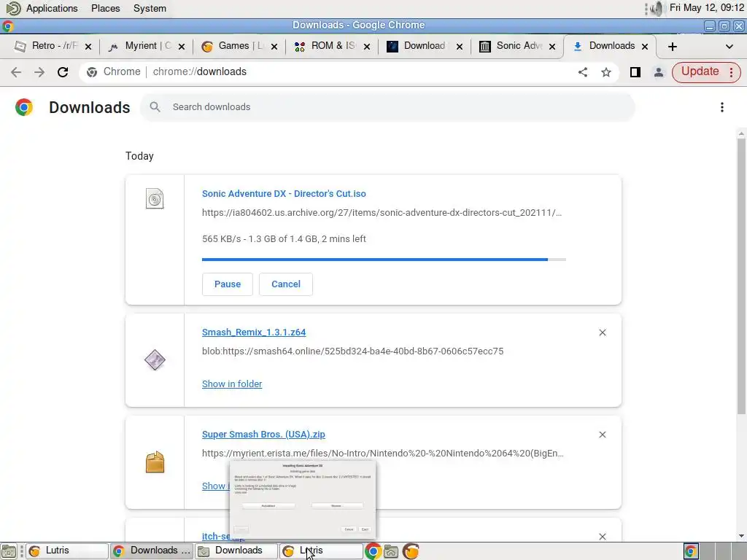Image resolution: width=747 pixels, height=560 pixels.
Task: Remove the itch-setup entry from list
Action: [602, 536]
